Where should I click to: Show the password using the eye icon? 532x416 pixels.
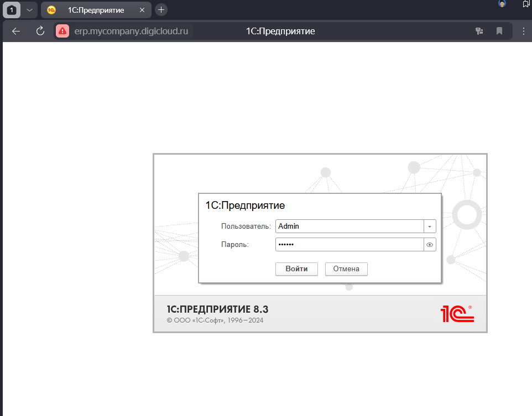point(430,244)
